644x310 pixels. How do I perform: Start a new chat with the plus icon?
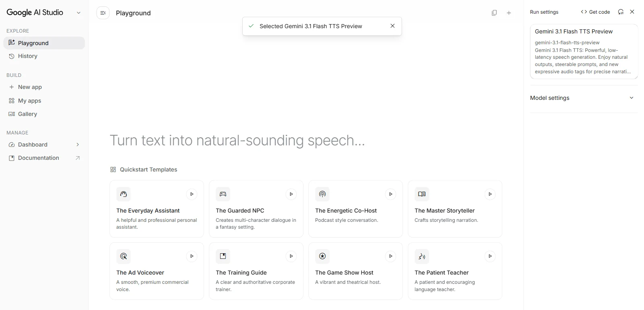coord(509,13)
